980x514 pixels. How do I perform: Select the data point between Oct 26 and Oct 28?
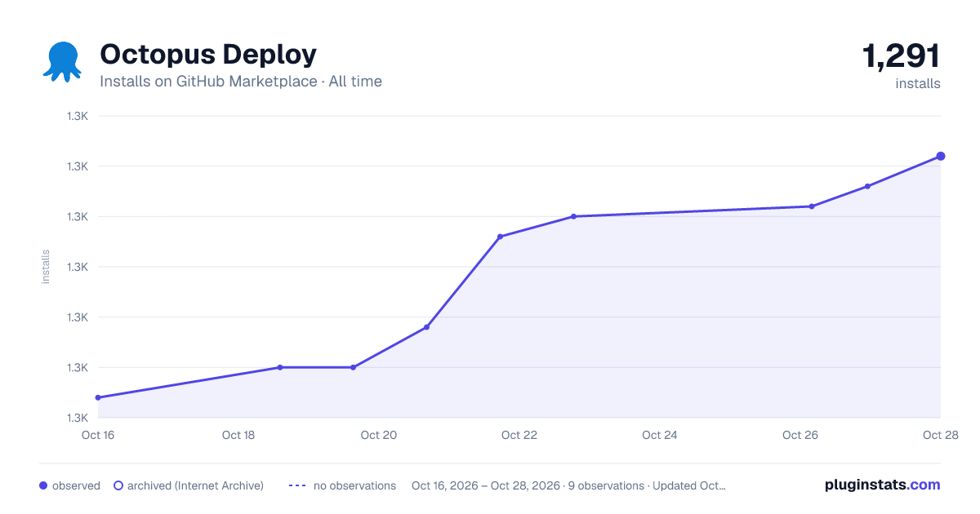(867, 186)
